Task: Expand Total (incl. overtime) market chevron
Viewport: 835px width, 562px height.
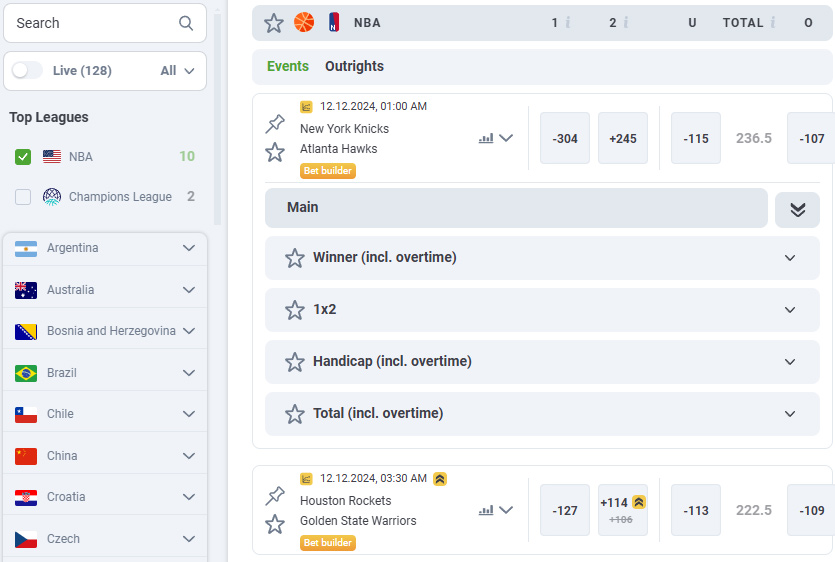Action: click(790, 414)
